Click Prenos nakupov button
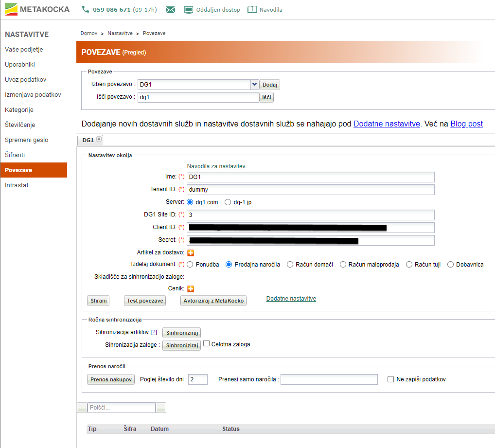Viewport: 495px width, 448px height. point(111,379)
